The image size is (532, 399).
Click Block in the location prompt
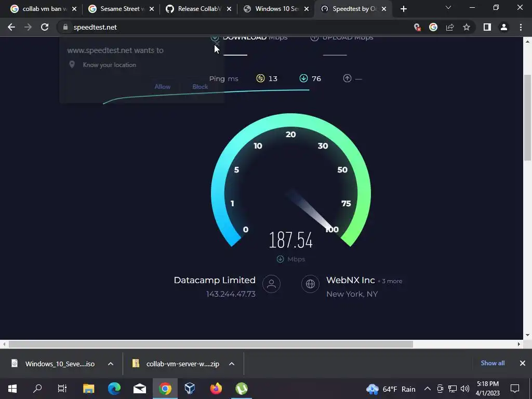coord(200,87)
